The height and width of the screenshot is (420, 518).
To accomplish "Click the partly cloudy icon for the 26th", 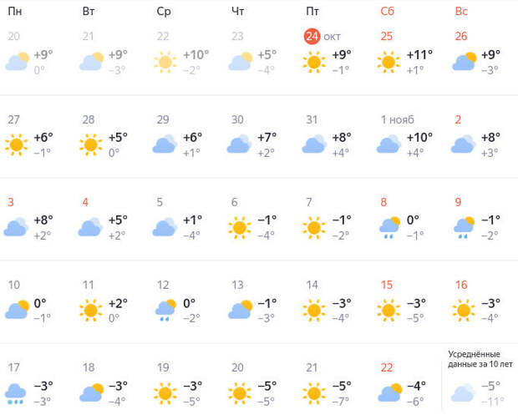I will click(464, 62).
